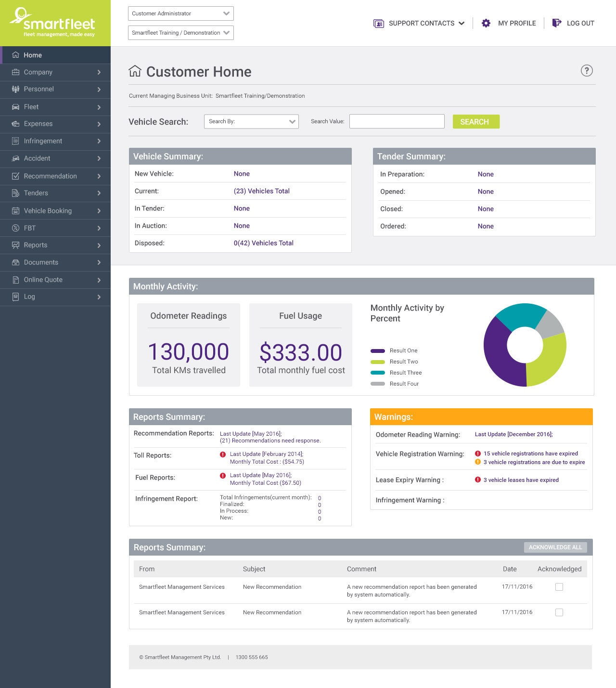Open the Fleet section icon in sidebar
This screenshot has height=688, width=616.
[x=16, y=106]
